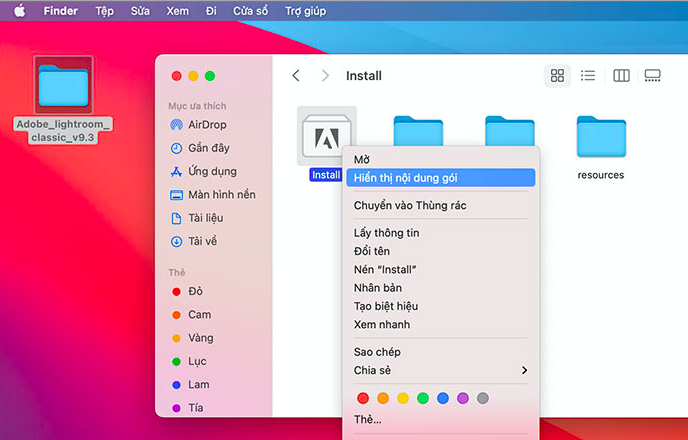Close the Finder window with red button

coord(176,76)
